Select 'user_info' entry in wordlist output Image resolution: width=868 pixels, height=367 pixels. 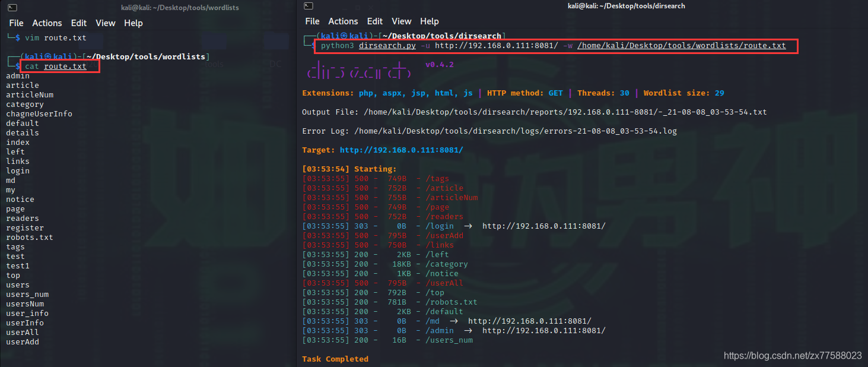(x=27, y=314)
